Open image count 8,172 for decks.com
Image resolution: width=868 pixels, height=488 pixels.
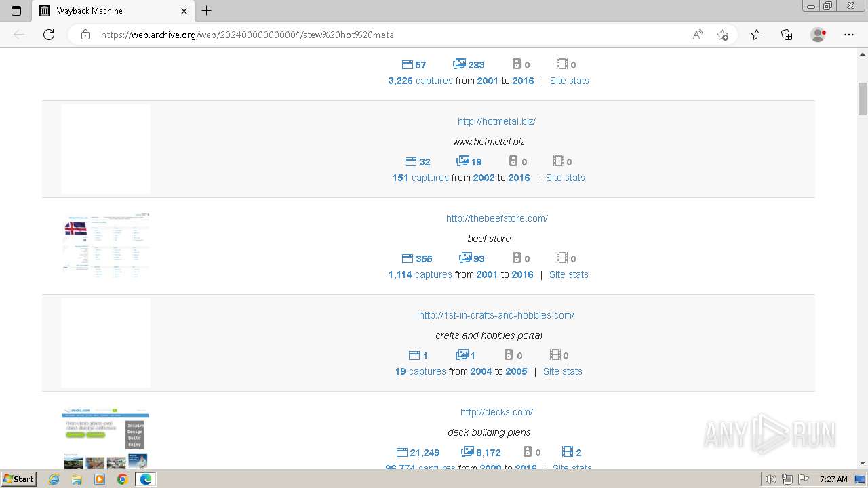[481, 452]
